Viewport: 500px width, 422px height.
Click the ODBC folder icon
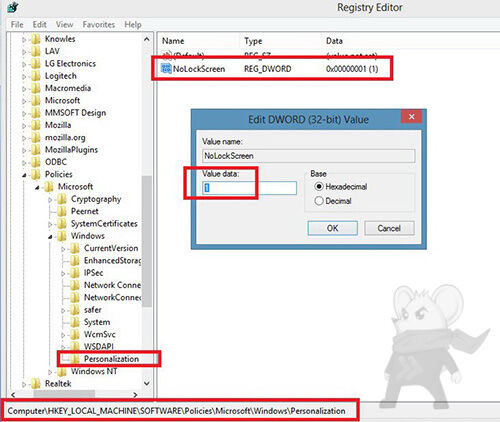click(36, 163)
